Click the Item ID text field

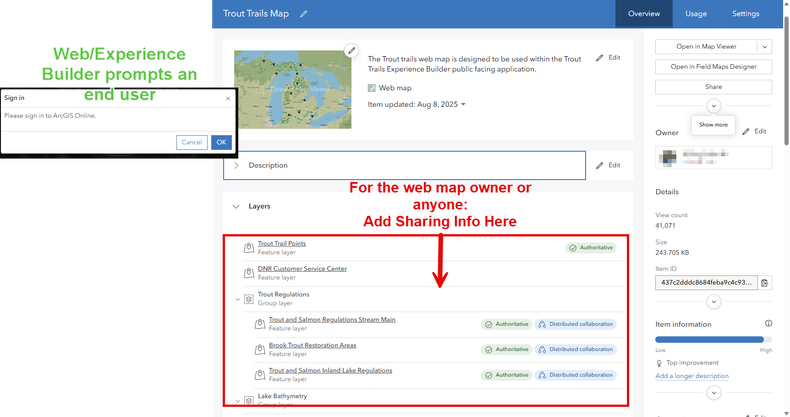pos(706,283)
